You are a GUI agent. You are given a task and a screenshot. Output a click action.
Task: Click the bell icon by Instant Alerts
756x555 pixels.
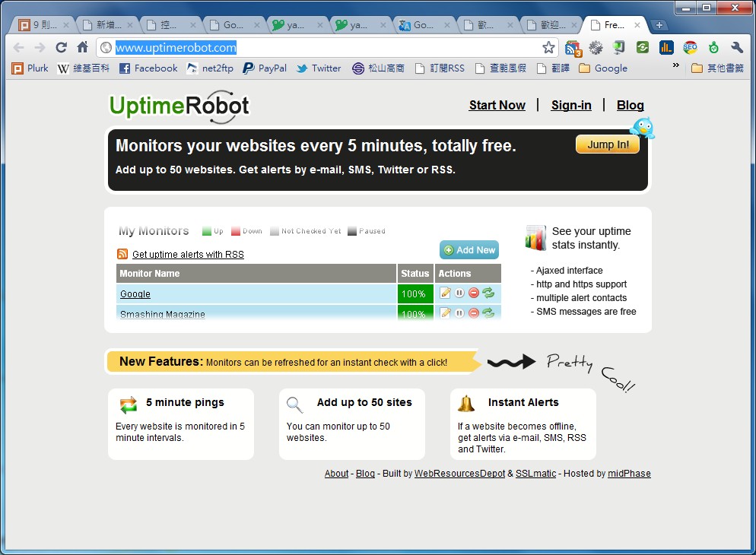coord(465,404)
